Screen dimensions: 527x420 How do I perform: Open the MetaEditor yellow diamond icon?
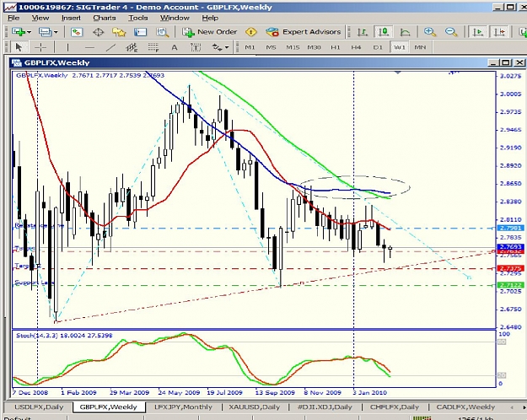point(251,32)
